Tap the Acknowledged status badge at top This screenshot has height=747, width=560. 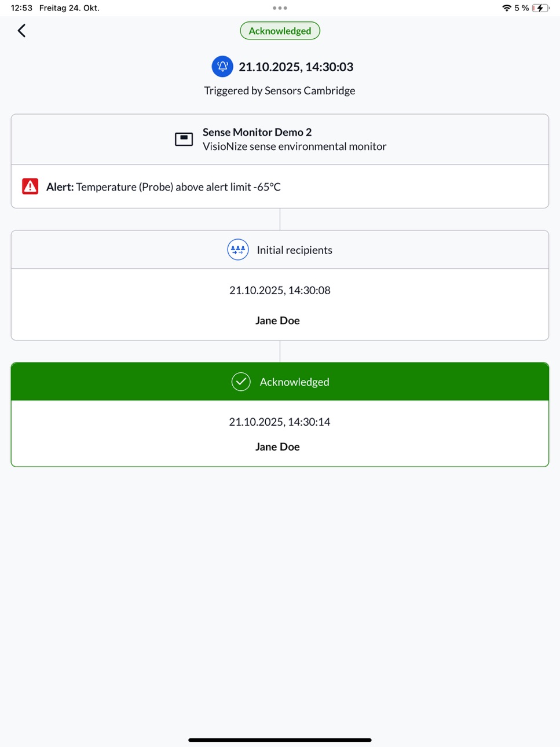click(280, 31)
